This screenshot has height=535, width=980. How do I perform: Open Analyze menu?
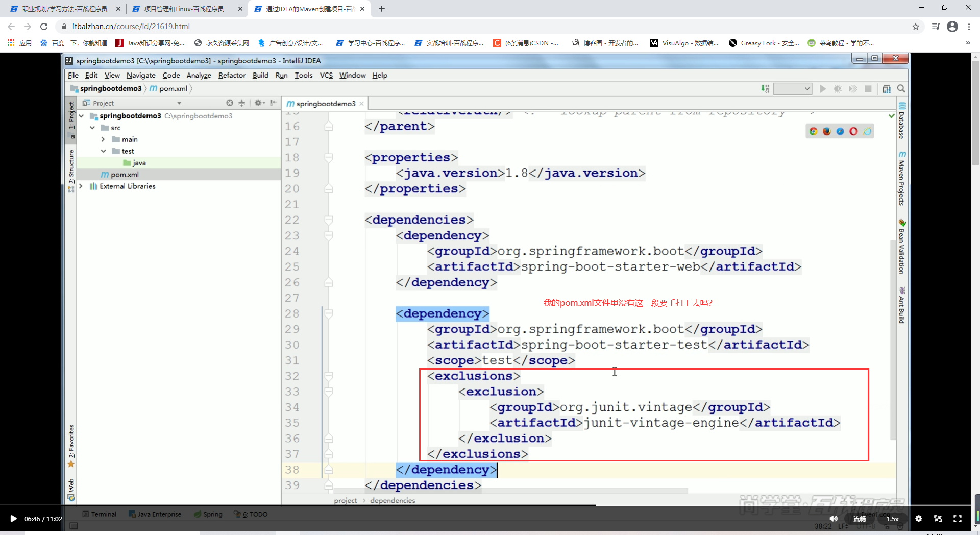(x=199, y=75)
